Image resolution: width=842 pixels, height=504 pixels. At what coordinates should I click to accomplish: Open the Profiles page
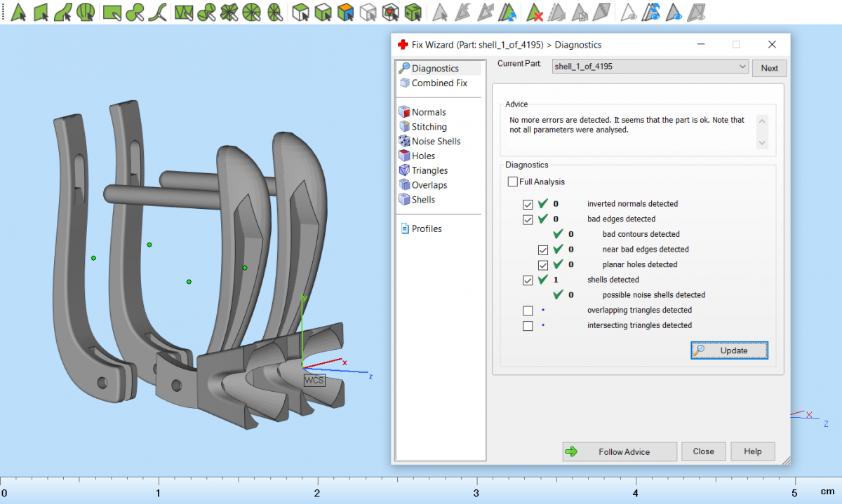pos(427,229)
